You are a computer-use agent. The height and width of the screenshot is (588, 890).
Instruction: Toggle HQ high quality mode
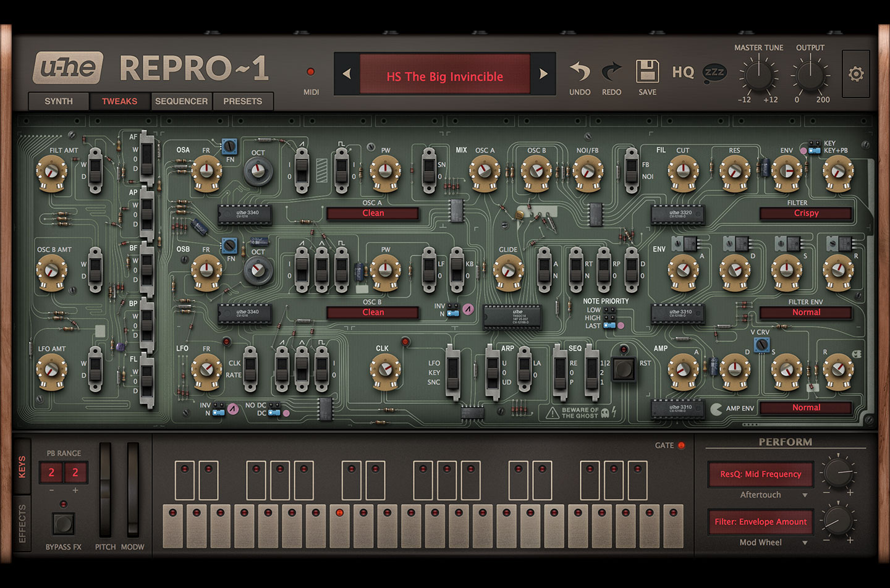pos(683,72)
